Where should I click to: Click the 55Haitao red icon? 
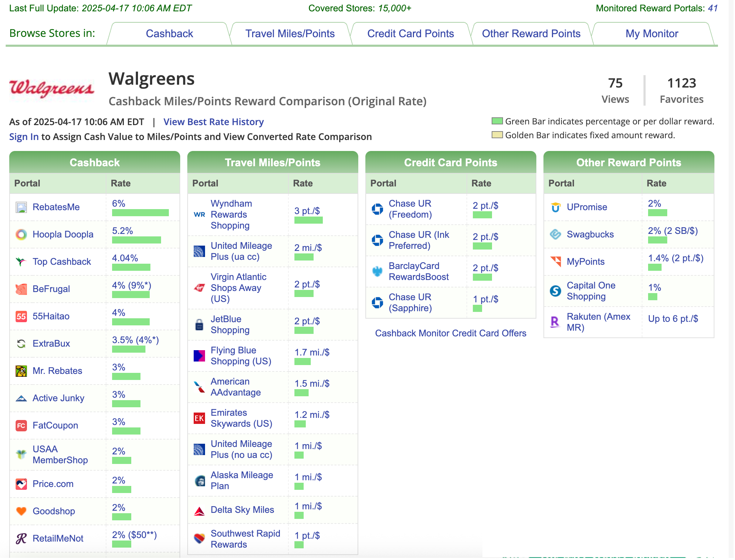21,317
